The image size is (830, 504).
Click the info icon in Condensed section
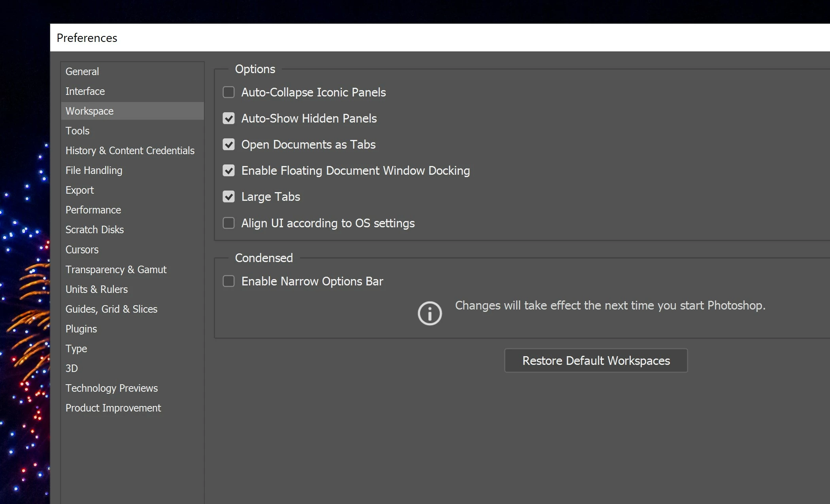[x=430, y=313]
